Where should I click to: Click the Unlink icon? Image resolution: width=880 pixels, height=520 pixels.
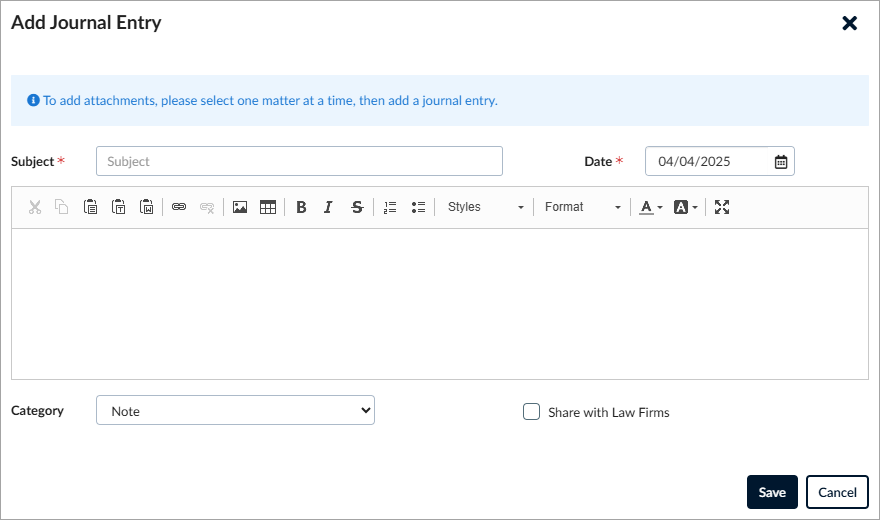pyautogui.click(x=207, y=207)
